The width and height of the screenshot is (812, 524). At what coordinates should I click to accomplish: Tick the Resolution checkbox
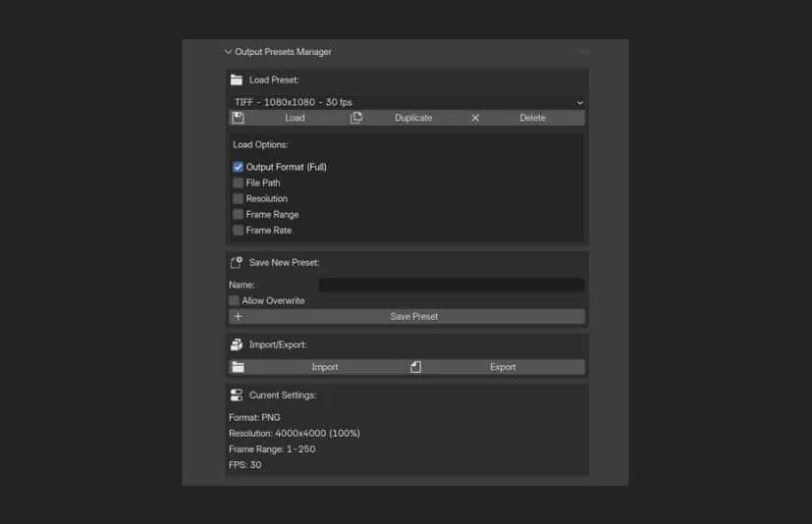238,198
